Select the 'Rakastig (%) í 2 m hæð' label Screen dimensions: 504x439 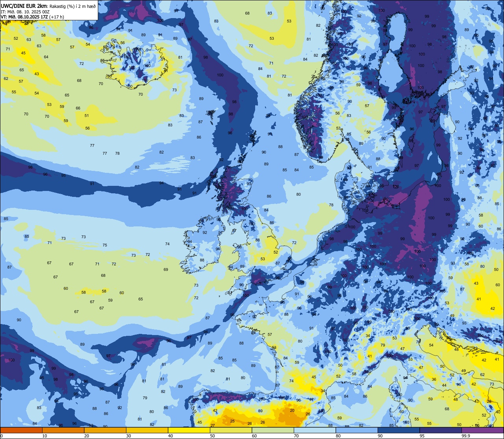pos(72,6)
